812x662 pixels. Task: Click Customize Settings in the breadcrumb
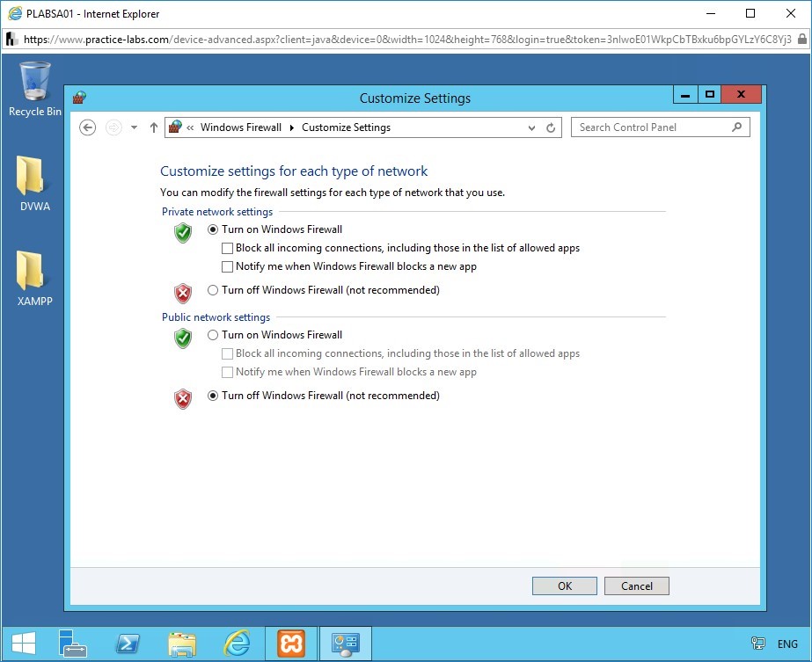click(346, 127)
